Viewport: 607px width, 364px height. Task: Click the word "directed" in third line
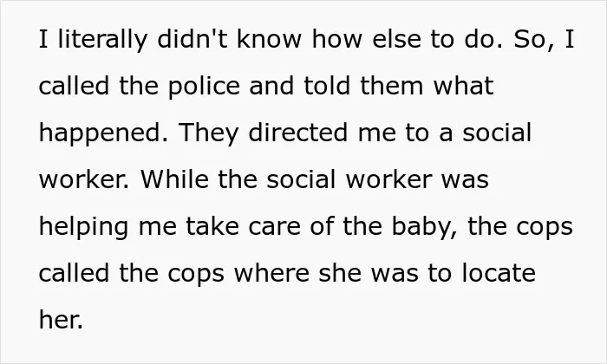(x=297, y=133)
